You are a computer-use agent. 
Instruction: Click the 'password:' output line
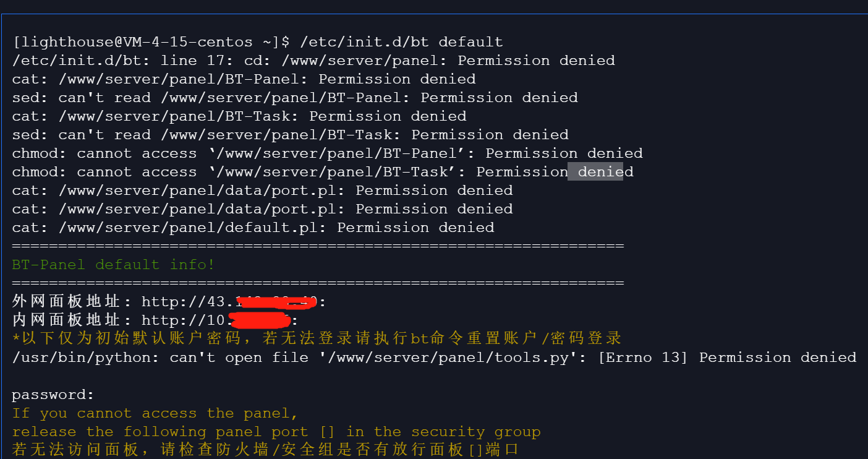pyautogui.click(x=53, y=395)
